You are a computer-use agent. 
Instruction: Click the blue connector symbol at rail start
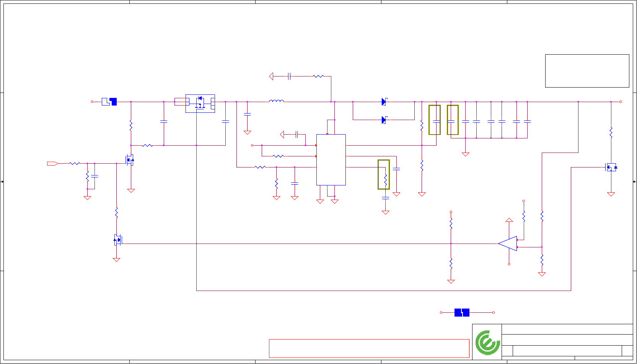tap(109, 102)
